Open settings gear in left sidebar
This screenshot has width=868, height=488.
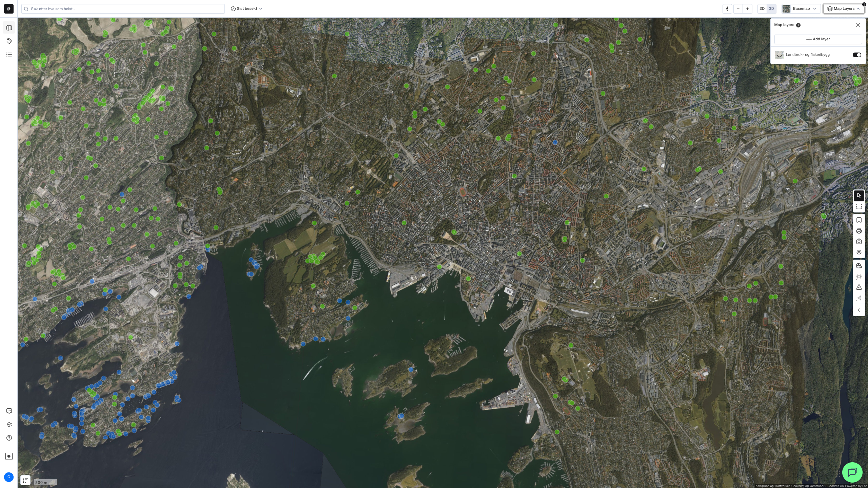click(x=9, y=425)
